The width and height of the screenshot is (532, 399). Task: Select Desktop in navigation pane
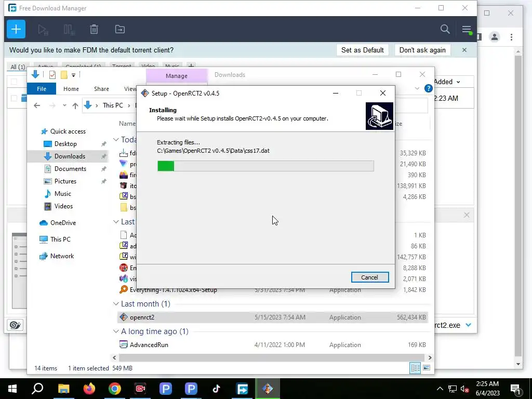65,144
